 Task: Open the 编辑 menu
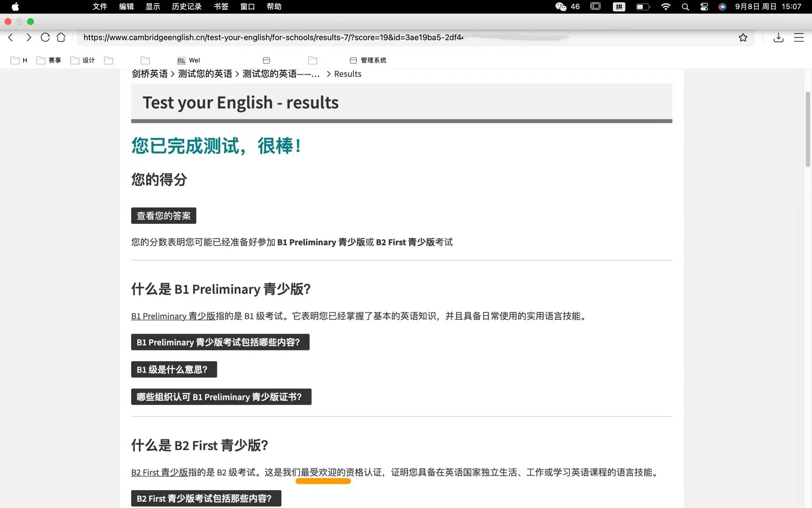[126, 7]
